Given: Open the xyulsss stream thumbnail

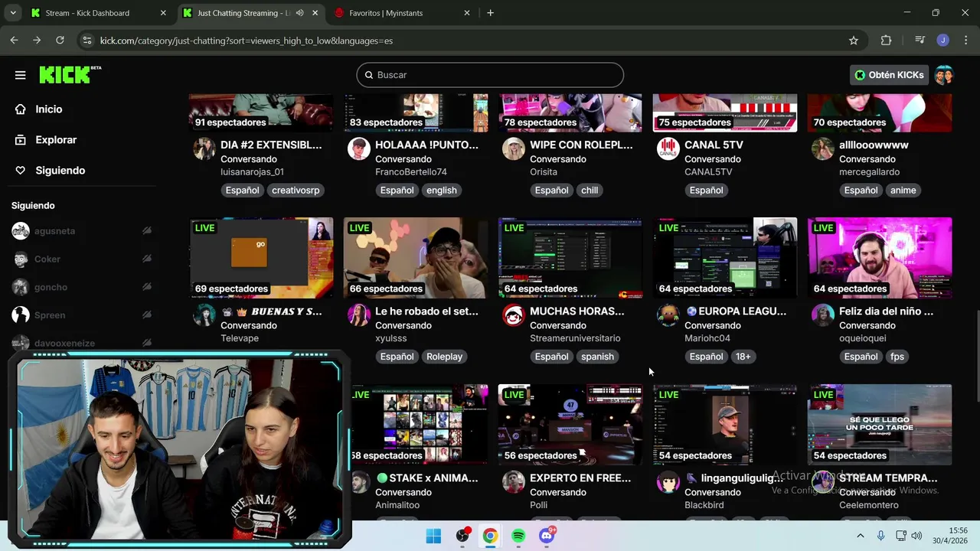Looking at the screenshot, I should click(x=416, y=258).
